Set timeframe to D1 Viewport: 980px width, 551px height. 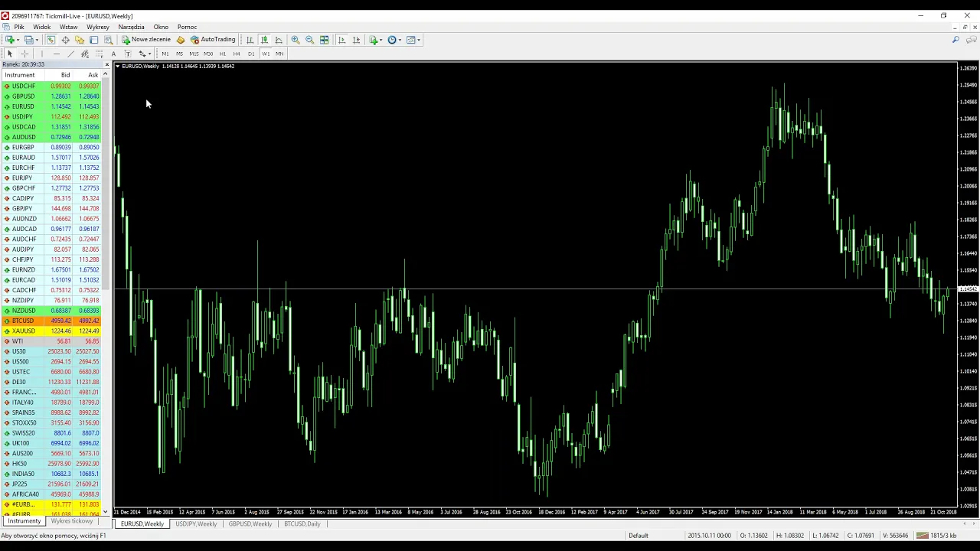click(251, 54)
